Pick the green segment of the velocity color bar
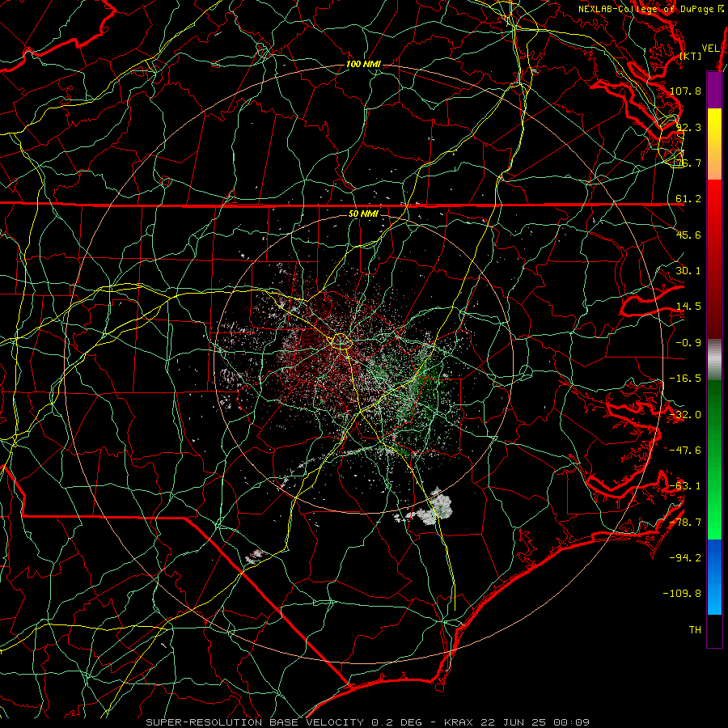Screen dimensions: 728x728 point(714,459)
